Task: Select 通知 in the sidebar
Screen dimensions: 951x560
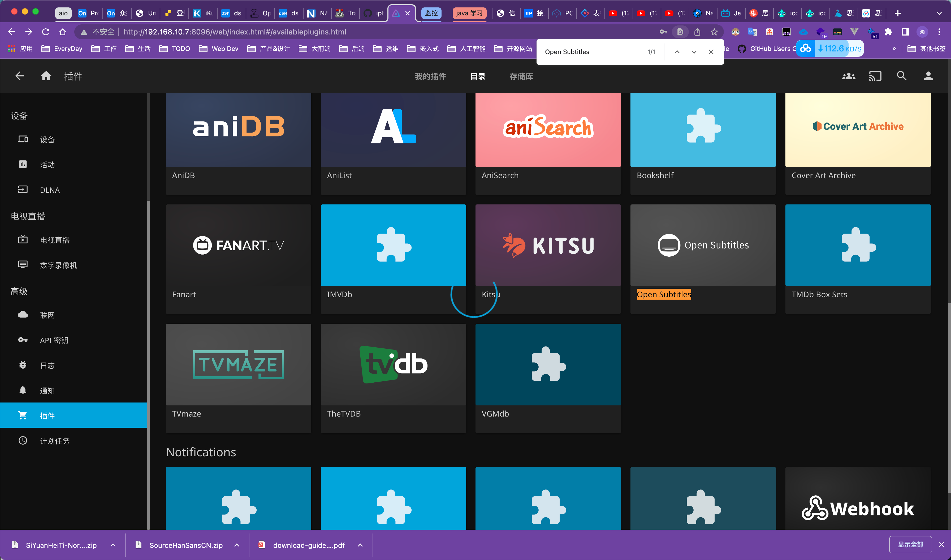Action: pyautogui.click(x=47, y=391)
